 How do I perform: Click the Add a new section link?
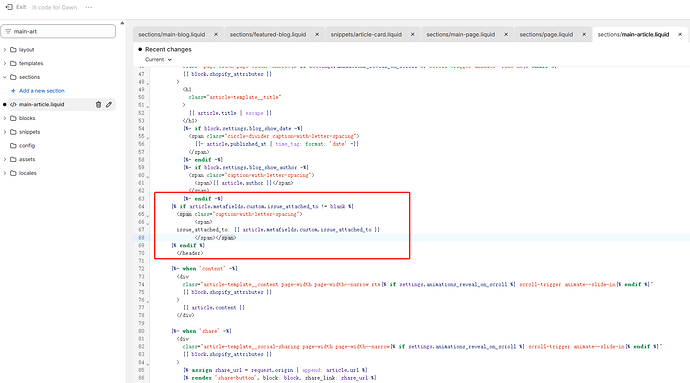click(41, 91)
